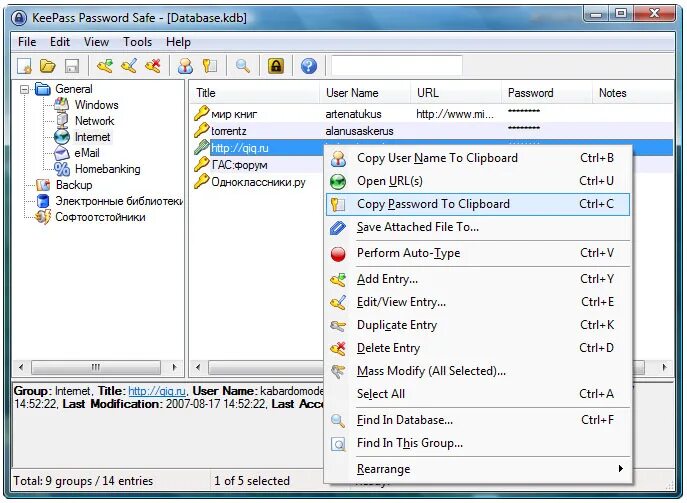
Task: Select the Софтоотстойники group
Action: 100,217
